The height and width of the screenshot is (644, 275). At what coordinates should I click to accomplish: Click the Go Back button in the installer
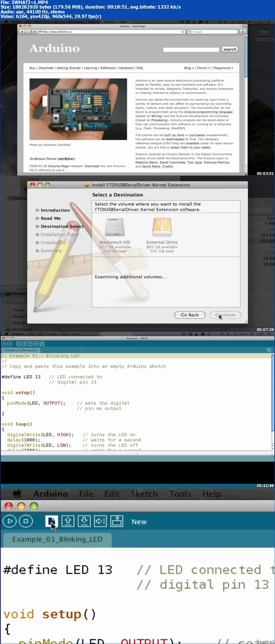click(190, 315)
